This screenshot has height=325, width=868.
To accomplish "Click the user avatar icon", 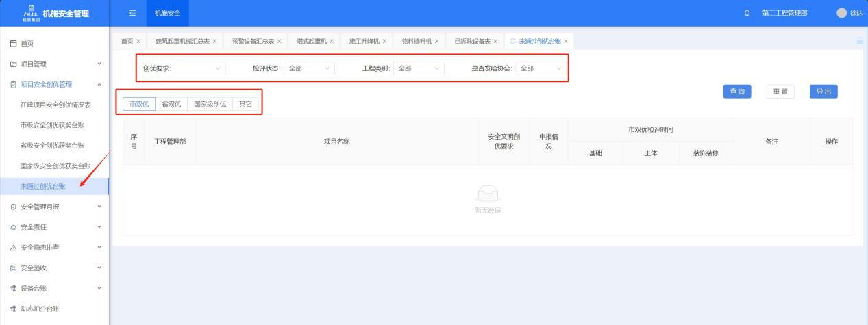I will tap(841, 14).
